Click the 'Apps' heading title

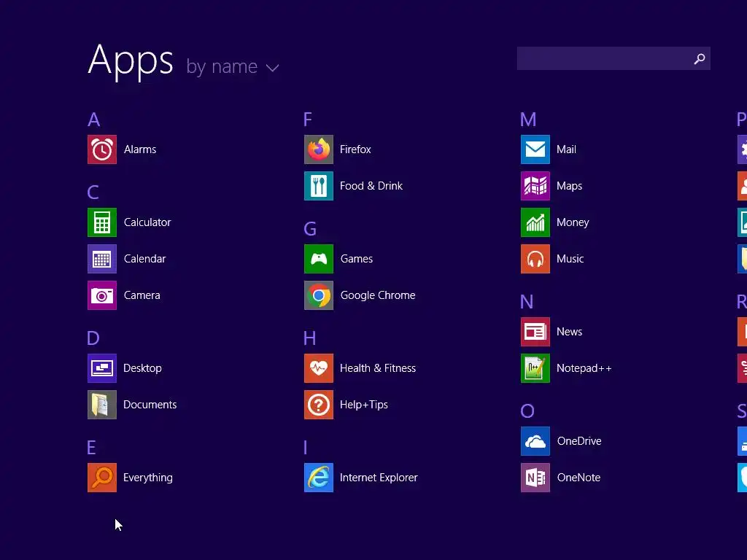click(131, 61)
